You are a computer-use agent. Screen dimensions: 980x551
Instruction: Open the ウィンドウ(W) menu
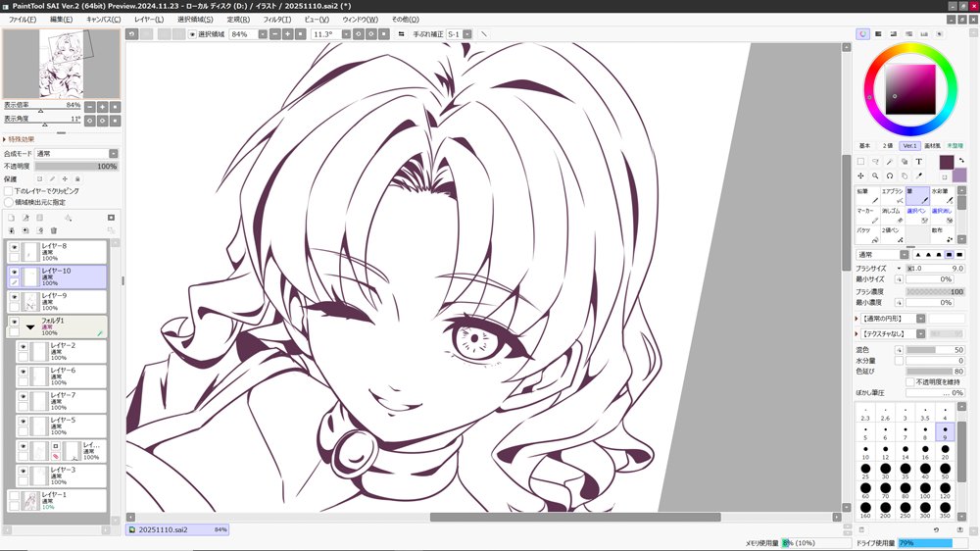click(360, 20)
